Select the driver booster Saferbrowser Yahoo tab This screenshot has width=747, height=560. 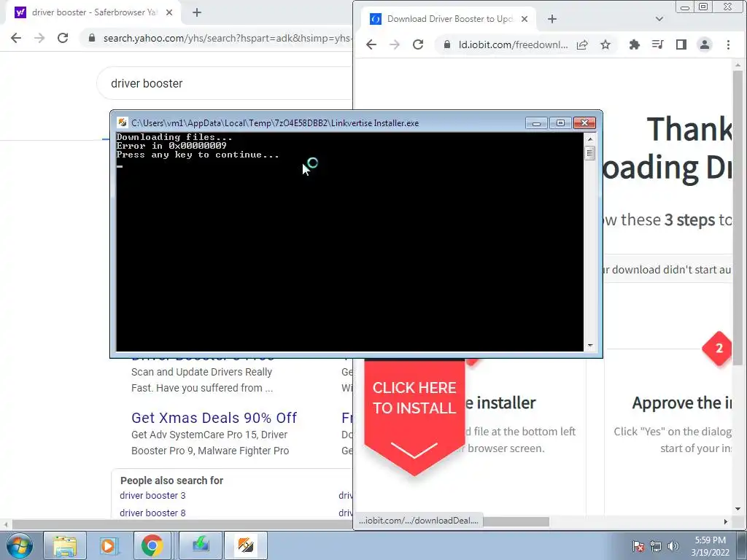coord(93,12)
